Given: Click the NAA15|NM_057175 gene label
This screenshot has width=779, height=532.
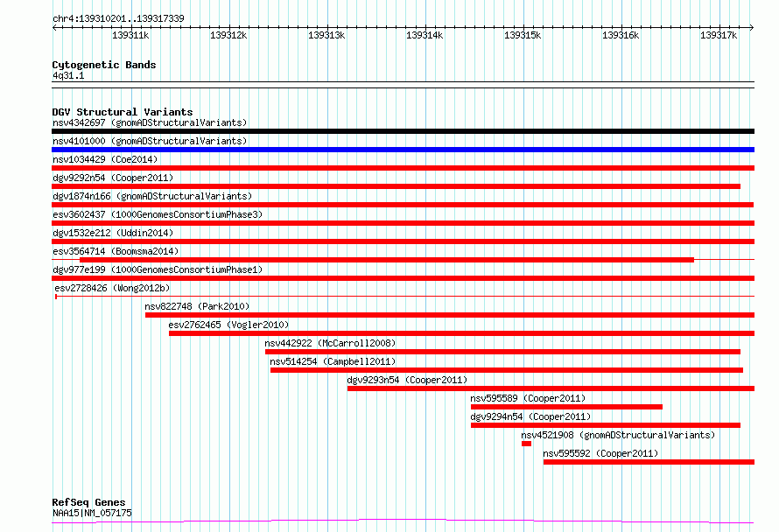Looking at the screenshot, I should 92,513.
